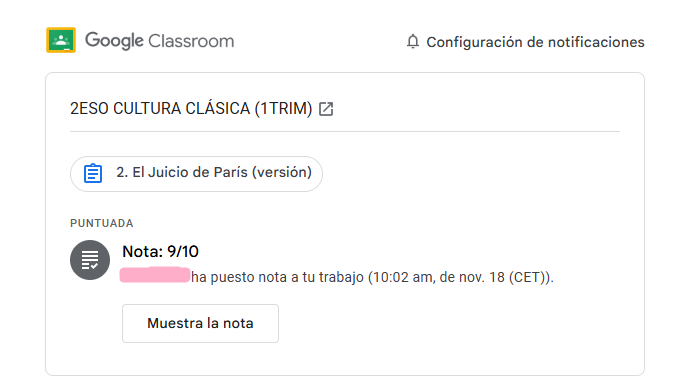Open 2ESO CULTURA CLÁSICA (1TRIM) class link
Image resolution: width=675 pixels, height=387 pixels.
191,108
